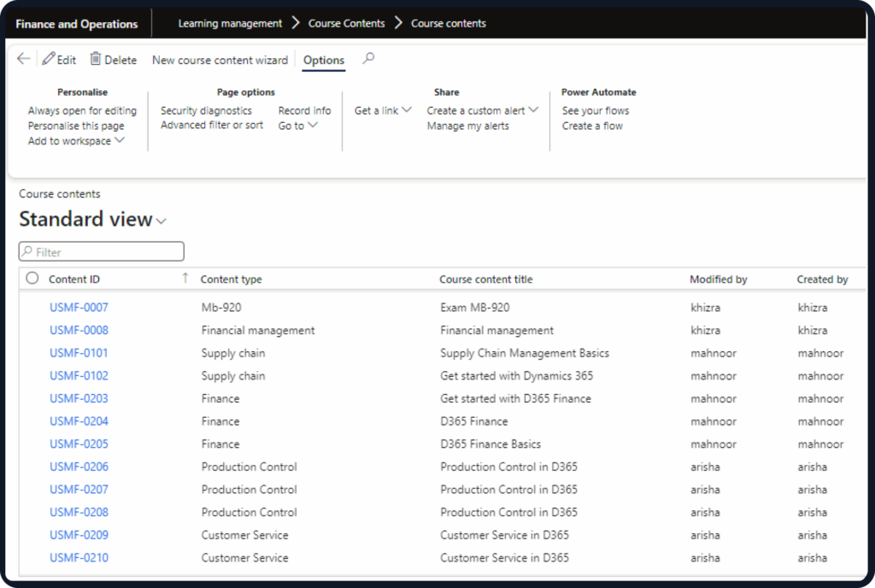The width and height of the screenshot is (875, 588).
Task: Switch to the Options tab
Action: (x=324, y=60)
